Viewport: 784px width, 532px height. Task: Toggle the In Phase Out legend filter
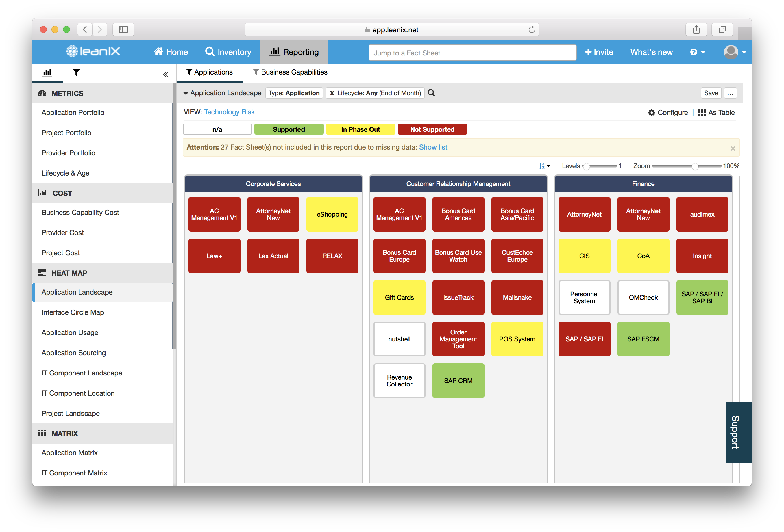360,129
